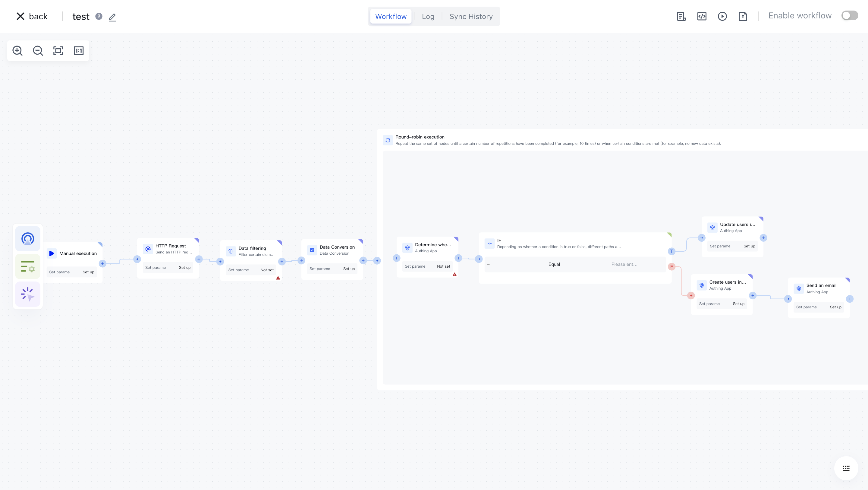This screenshot has width=868, height=490.
Task: Click the plus after Manual execution node
Action: click(102, 263)
